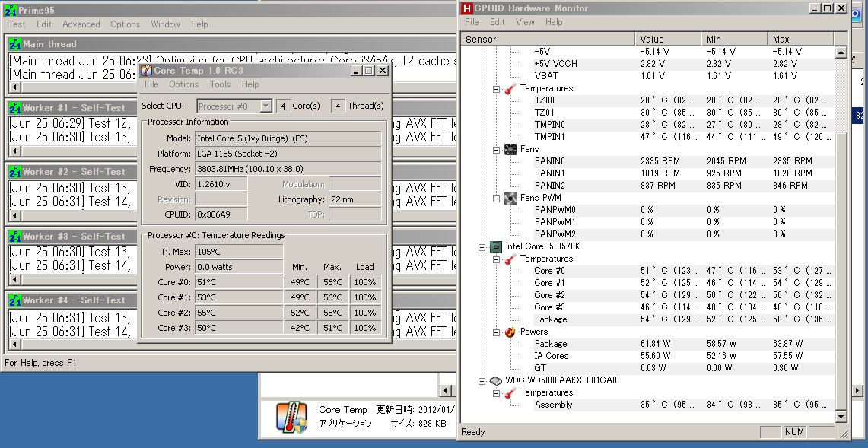Open the View menu in Hardware Monitor
The image size is (868, 448).
click(525, 22)
